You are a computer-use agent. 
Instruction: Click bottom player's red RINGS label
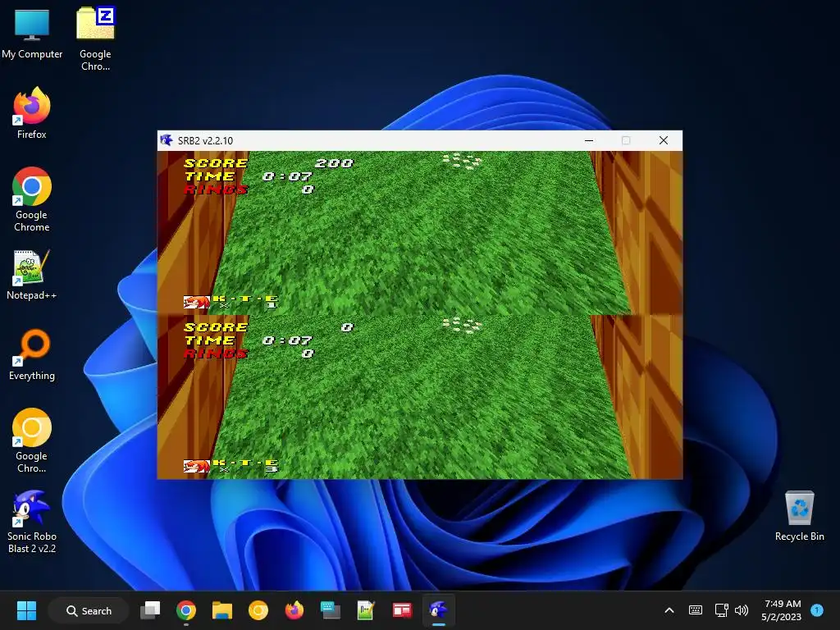point(216,354)
